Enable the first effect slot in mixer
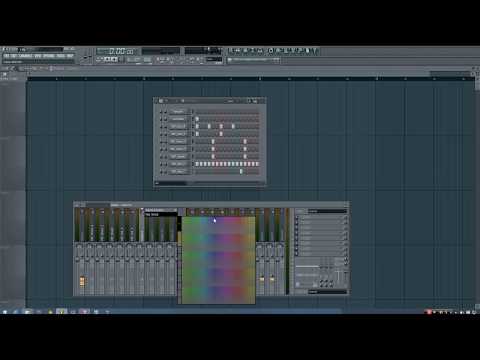The height and width of the screenshot is (360, 480). (x=297, y=219)
